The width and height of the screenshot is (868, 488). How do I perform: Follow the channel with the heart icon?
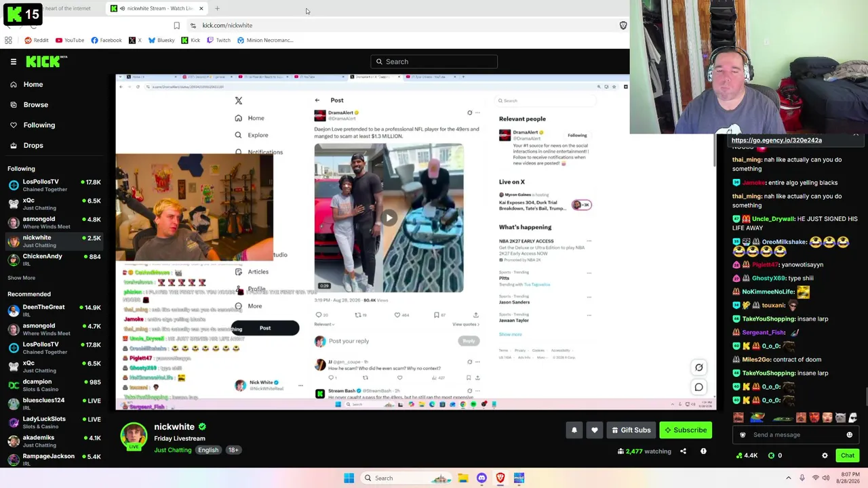pyautogui.click(x=595, y=430)
